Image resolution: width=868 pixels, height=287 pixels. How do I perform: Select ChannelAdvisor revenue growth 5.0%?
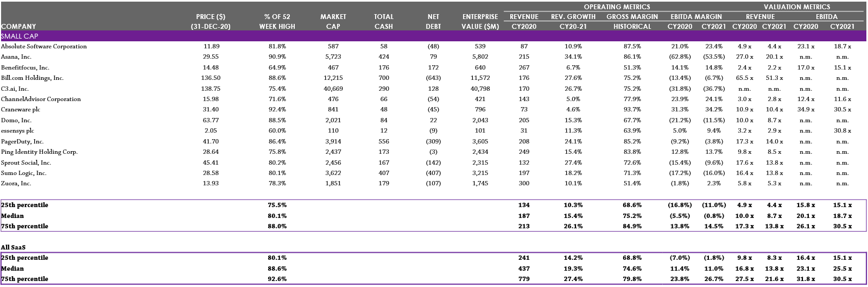tap(573, 99)
